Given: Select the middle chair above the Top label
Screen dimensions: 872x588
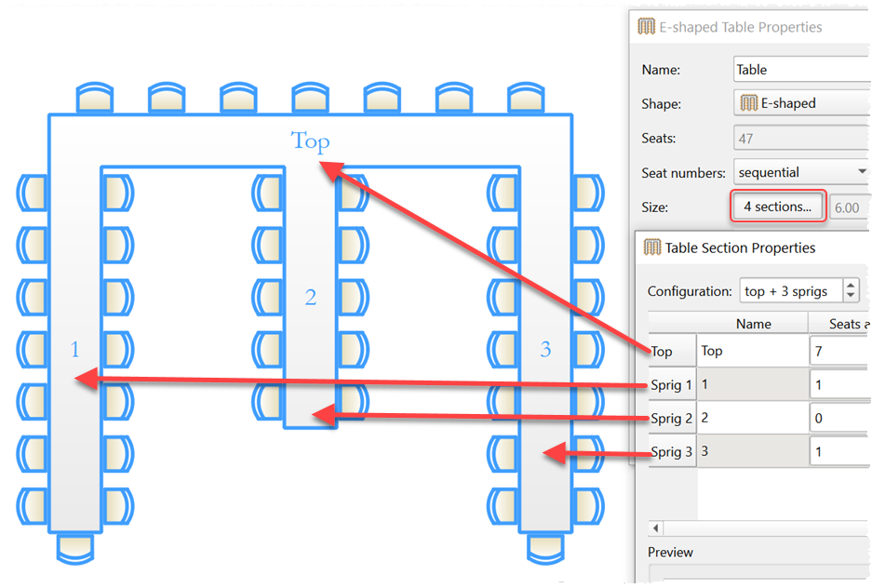Looking at the screenshot, I should click(310, 99).
